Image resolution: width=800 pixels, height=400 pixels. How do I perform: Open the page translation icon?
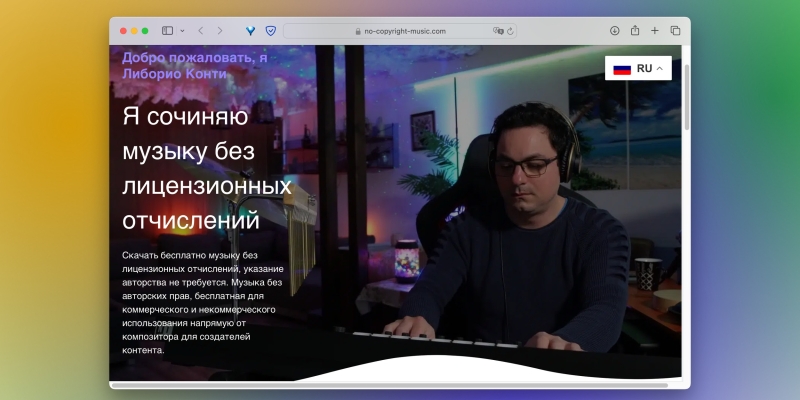click(x=498, y=31)
